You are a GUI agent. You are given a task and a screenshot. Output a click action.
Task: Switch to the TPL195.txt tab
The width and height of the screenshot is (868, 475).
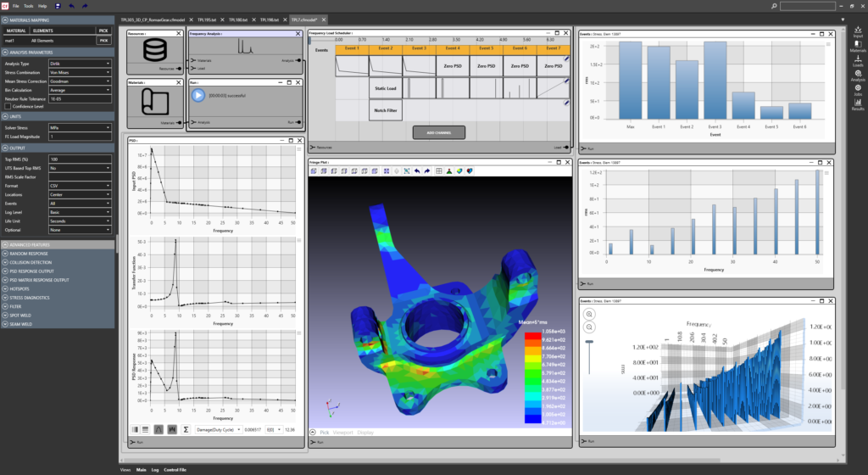(x=207, y=20)
